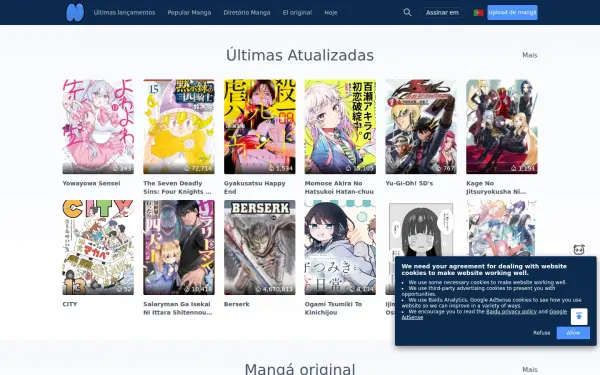Click Mais next to Últimas Atualizadas

point(530,55)
